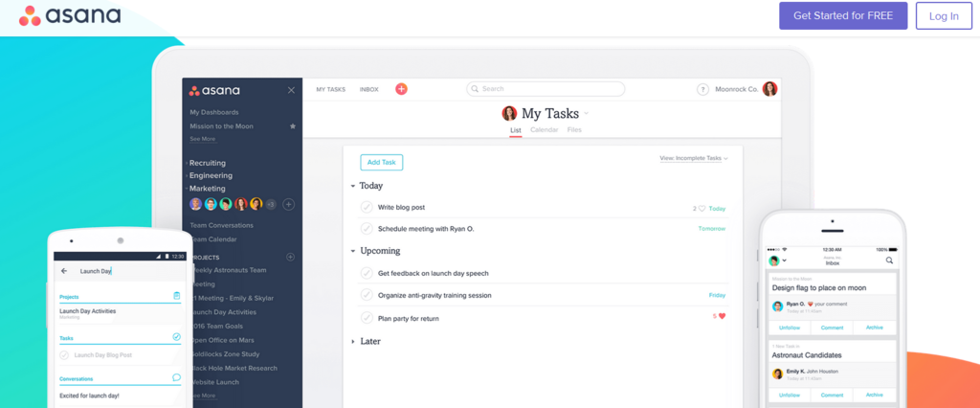Click the Log In button
Screen dimensions: 980x408
point(944,16)
